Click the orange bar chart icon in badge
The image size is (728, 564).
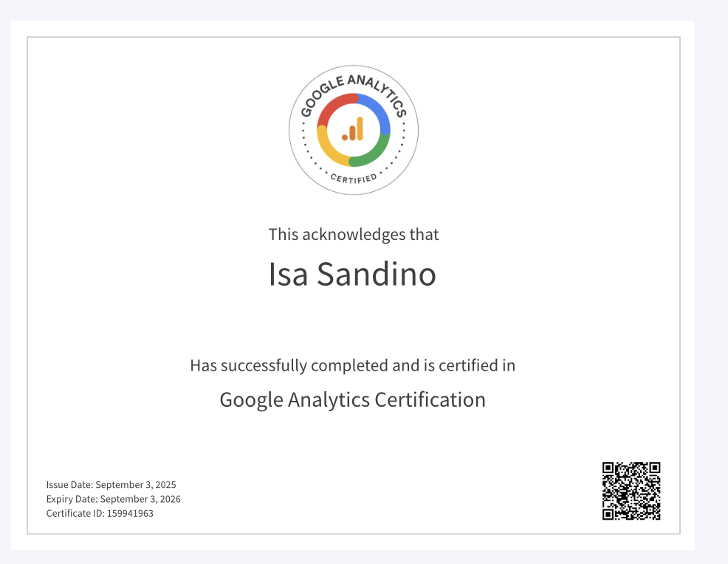pyautogui.click(x=353, y=130)
